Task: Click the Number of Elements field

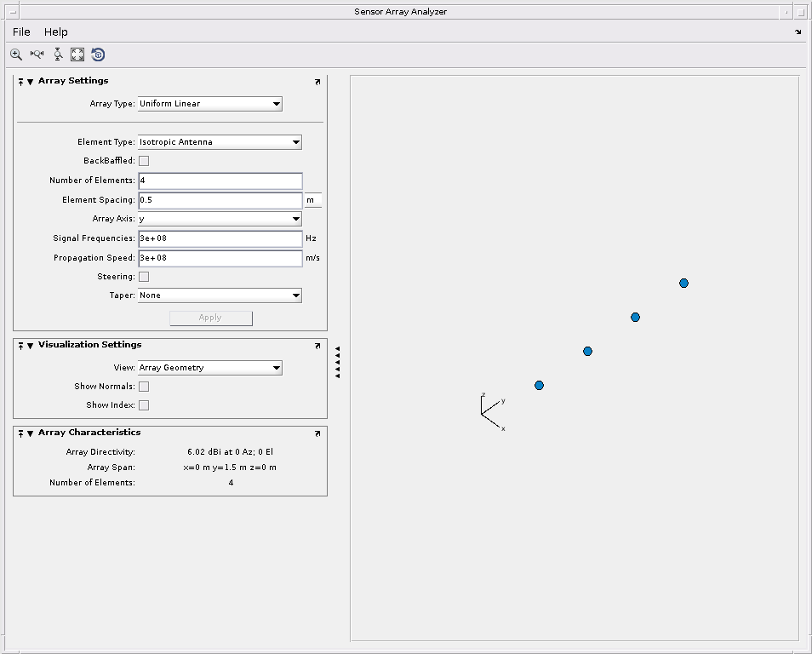Action: click(x=220, y=181)
